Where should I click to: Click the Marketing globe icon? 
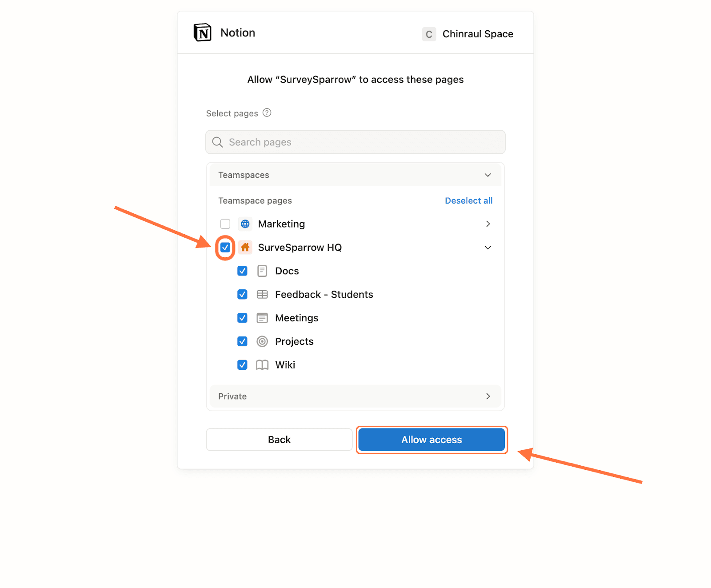tap(245, 224)
